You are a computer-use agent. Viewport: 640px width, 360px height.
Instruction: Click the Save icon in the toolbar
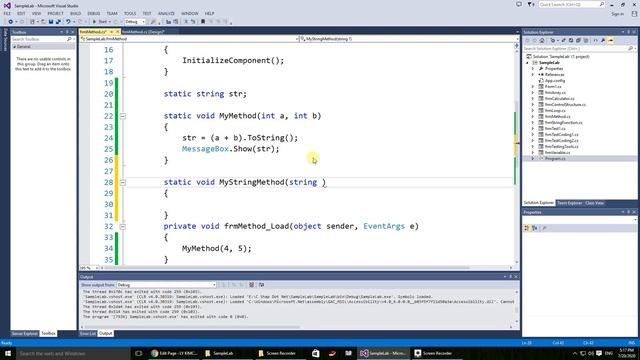click(x=51, y=22)
